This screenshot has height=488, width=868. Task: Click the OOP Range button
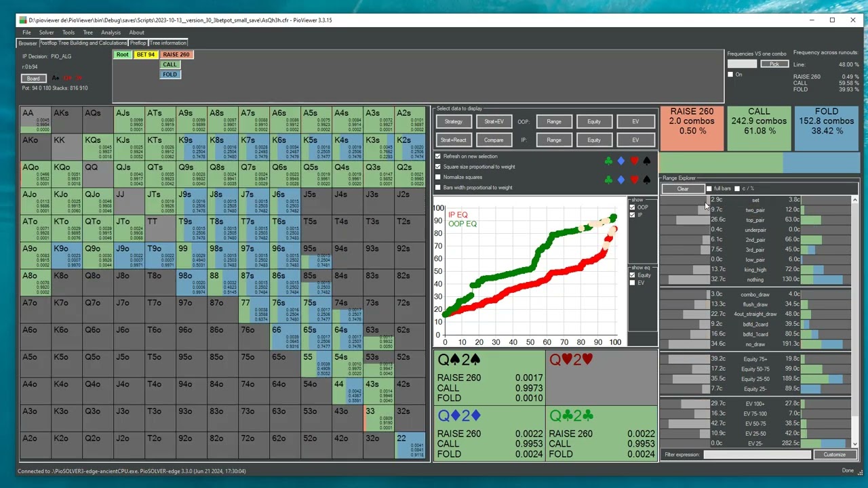[x=554, y=121]
